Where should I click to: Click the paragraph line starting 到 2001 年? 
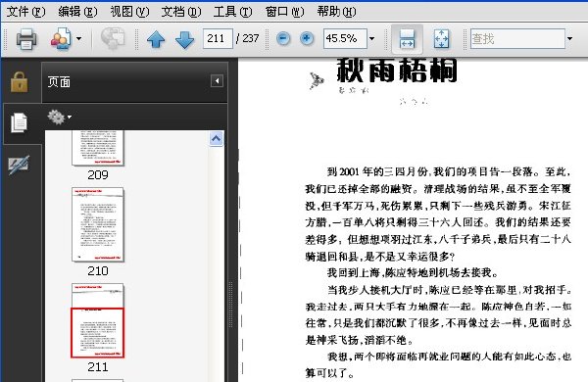449,171
